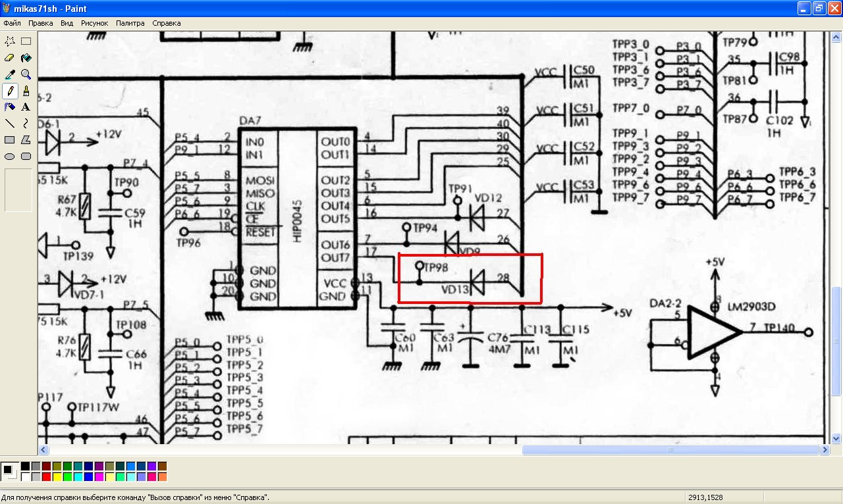Choose the Magnifier zoom tool

click(26, 74)
